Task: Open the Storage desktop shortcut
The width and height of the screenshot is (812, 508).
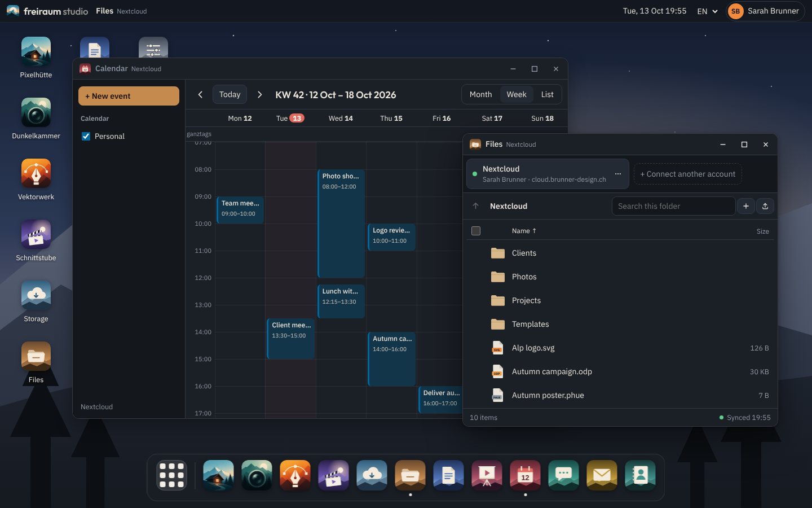Action: [36, 301]
